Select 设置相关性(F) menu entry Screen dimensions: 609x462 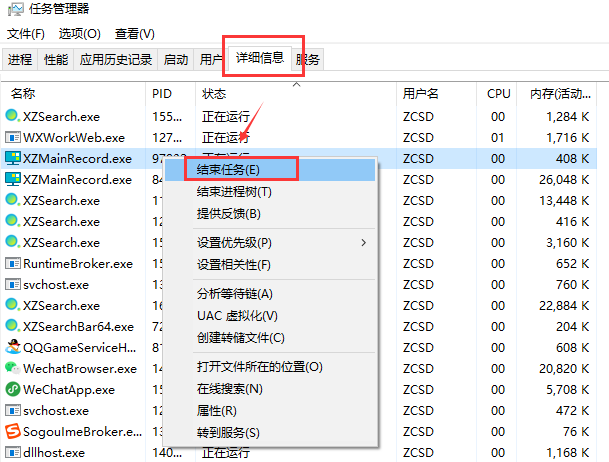270,265
